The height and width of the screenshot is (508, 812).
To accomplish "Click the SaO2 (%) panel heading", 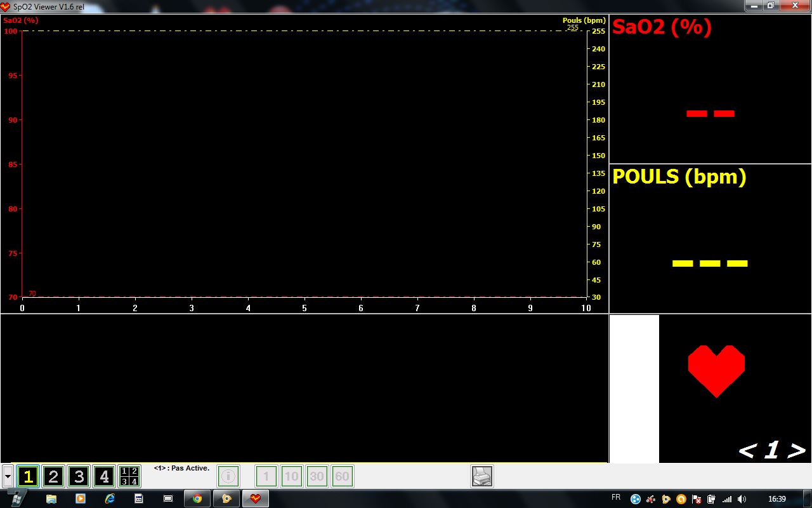I will [x=662, y=27].
